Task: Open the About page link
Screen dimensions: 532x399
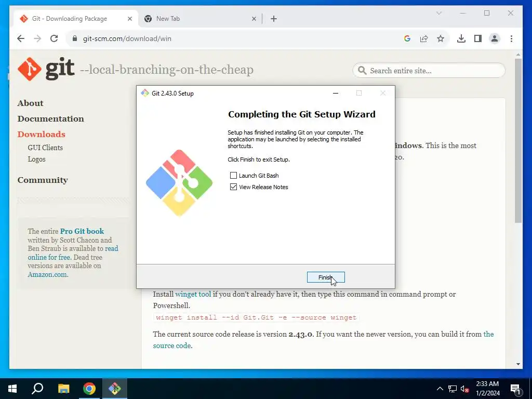Action: (30, 103)
